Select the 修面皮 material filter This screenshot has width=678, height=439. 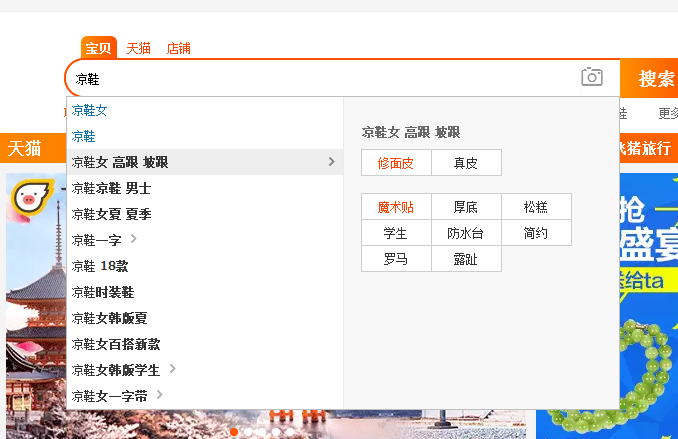[396, 163]
